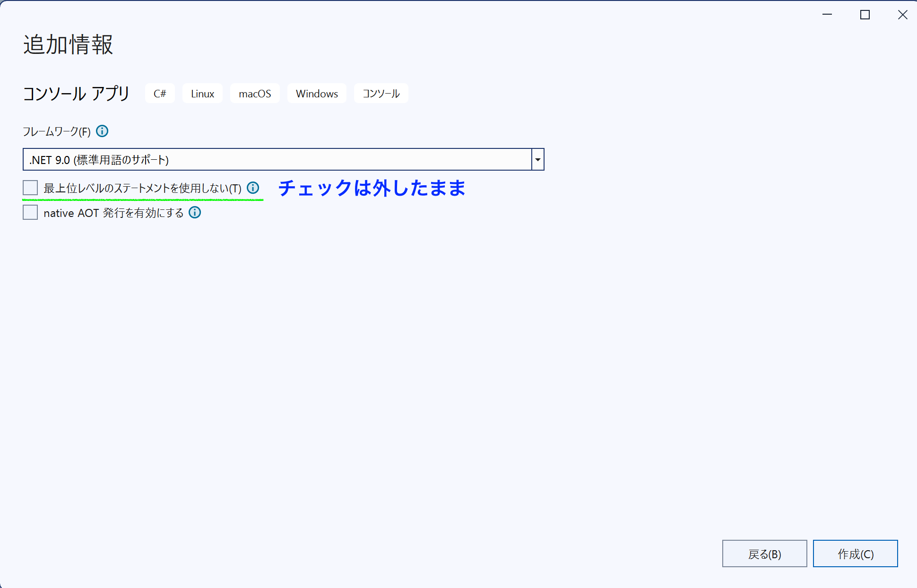Screen dimensions: 917x588
Task: Click the Windows tag
Action: click(317, 93)
